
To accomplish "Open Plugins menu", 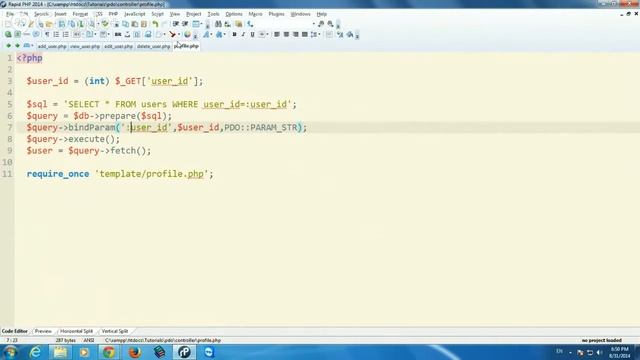I will 276,14.
